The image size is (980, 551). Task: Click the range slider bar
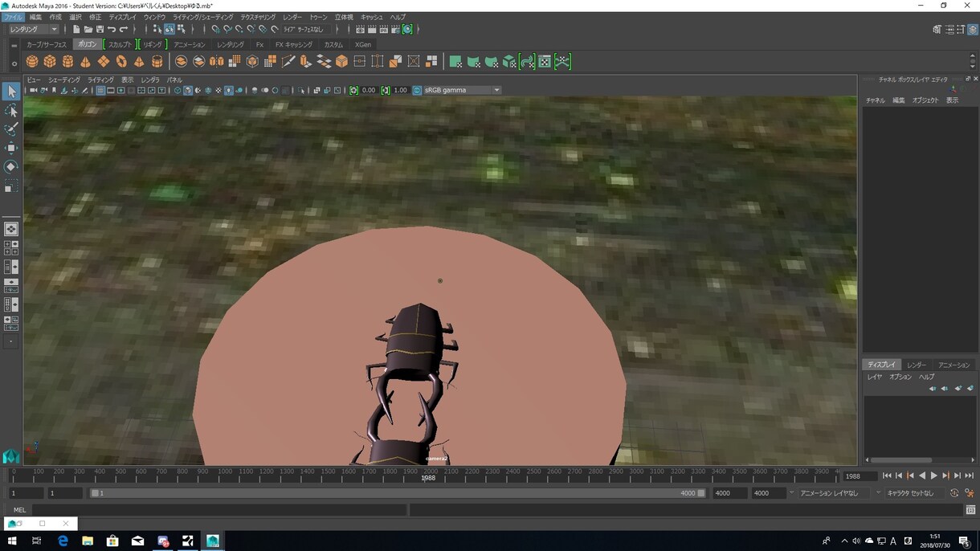tap(398, 493)
